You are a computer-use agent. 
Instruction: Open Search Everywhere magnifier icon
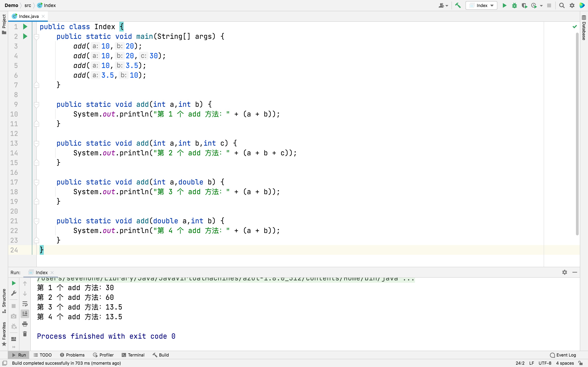(x=562, y=5)
